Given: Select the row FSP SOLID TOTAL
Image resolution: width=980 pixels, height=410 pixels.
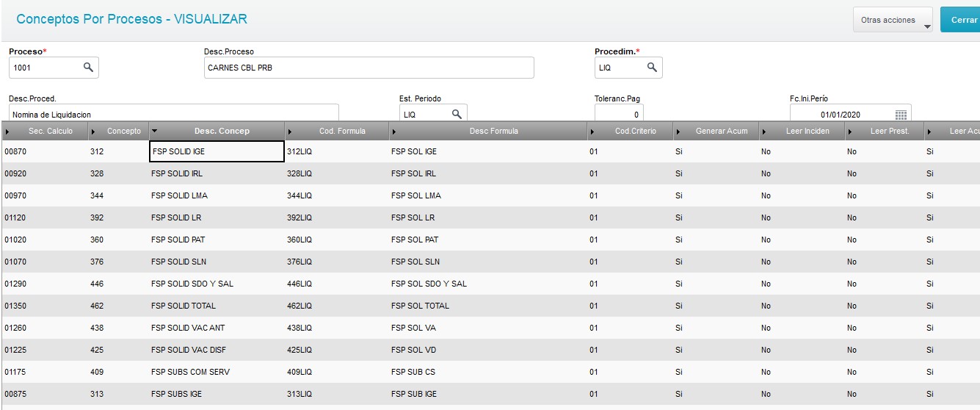Looking at the screenshot, I should click(x=490, y=306).
